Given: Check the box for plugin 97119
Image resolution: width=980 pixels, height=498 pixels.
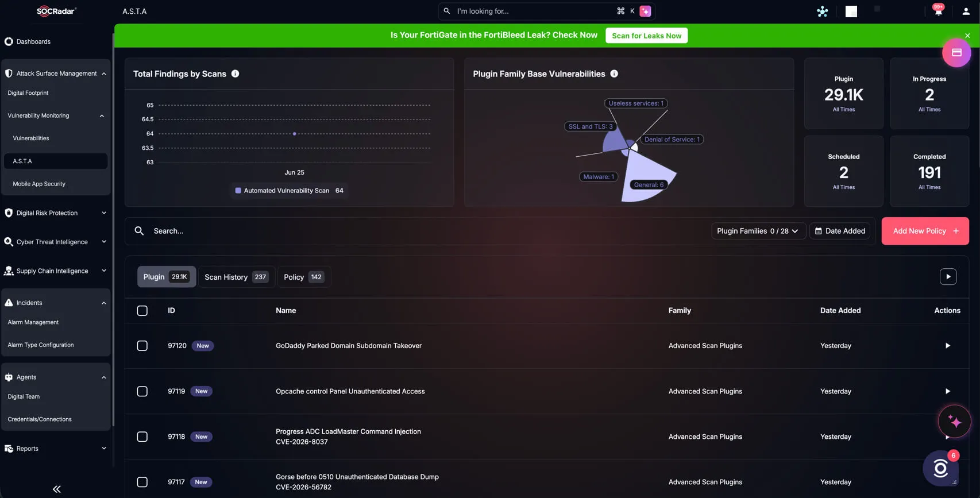Looking at the screenshot, I should pyautogui.click(x=142, y=391).
